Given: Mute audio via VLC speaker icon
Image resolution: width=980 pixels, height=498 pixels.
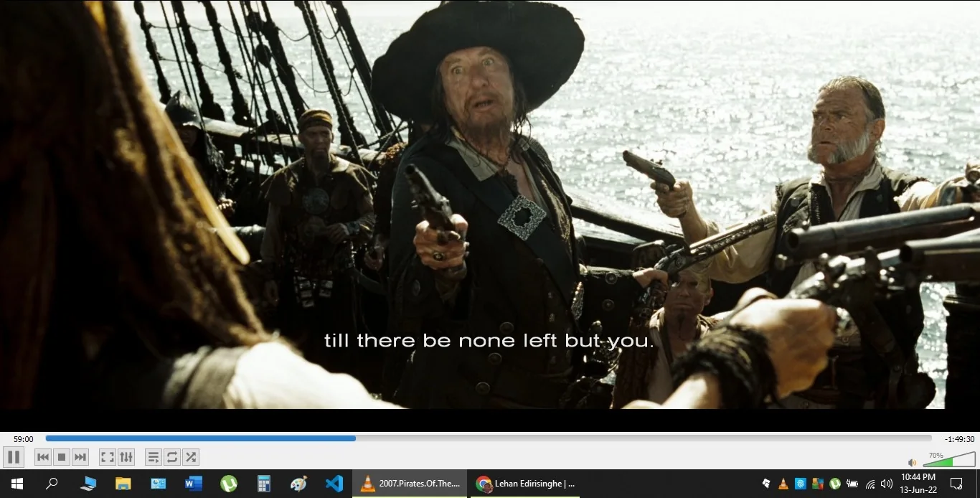Looking at the screenshot, I should pos(913,463).
